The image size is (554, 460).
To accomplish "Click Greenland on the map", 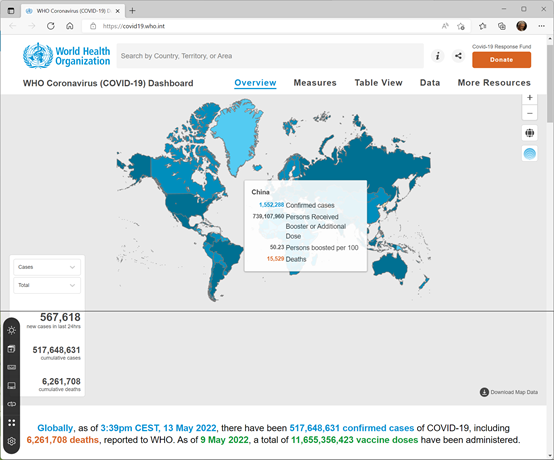I will (x=237, y=136).
